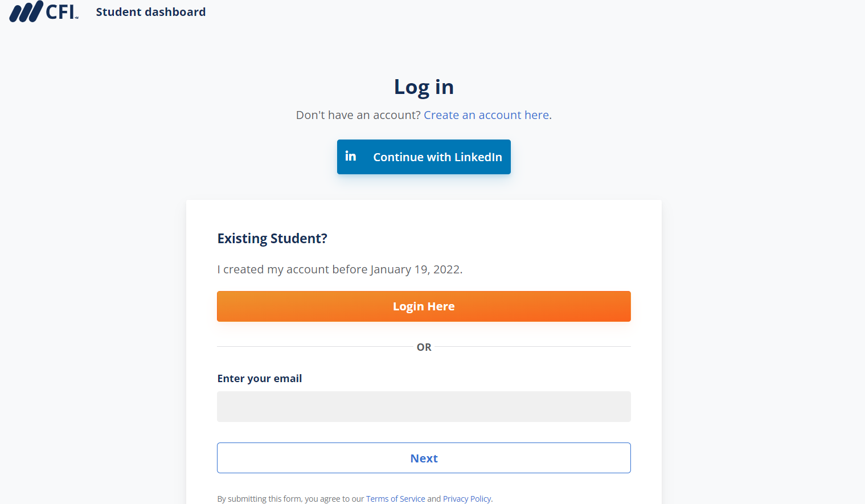Open the Privacy Policy
Viewport: 865px width, 504px height.
466,498
